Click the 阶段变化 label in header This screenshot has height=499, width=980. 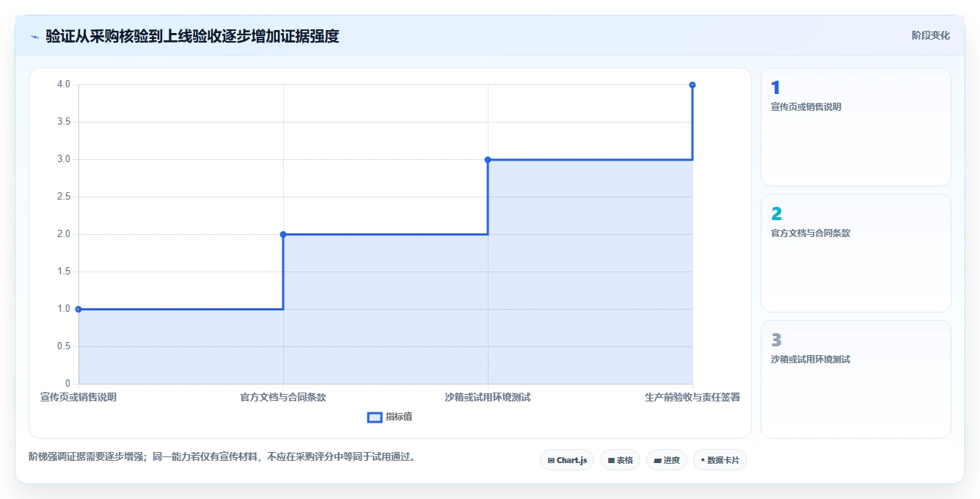pos(930,35)
